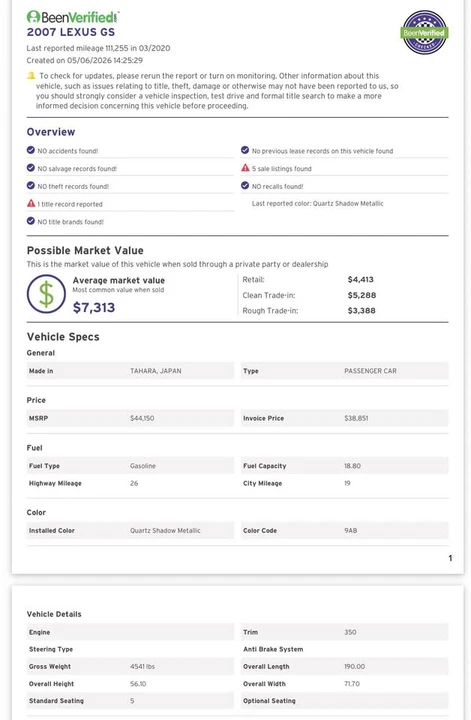The image size is (471, 720).
Task: Click checkmark beside NO theft records found
Action: tap(31, 186)
